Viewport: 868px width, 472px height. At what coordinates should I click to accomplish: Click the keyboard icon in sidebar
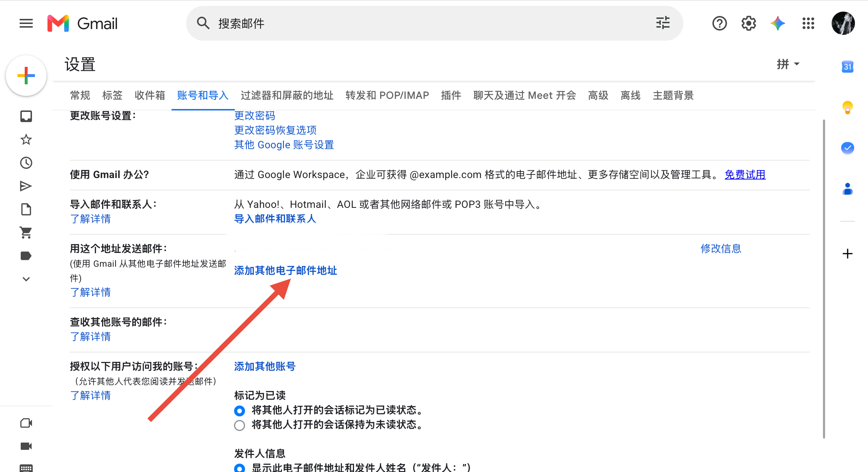[26, 468]
